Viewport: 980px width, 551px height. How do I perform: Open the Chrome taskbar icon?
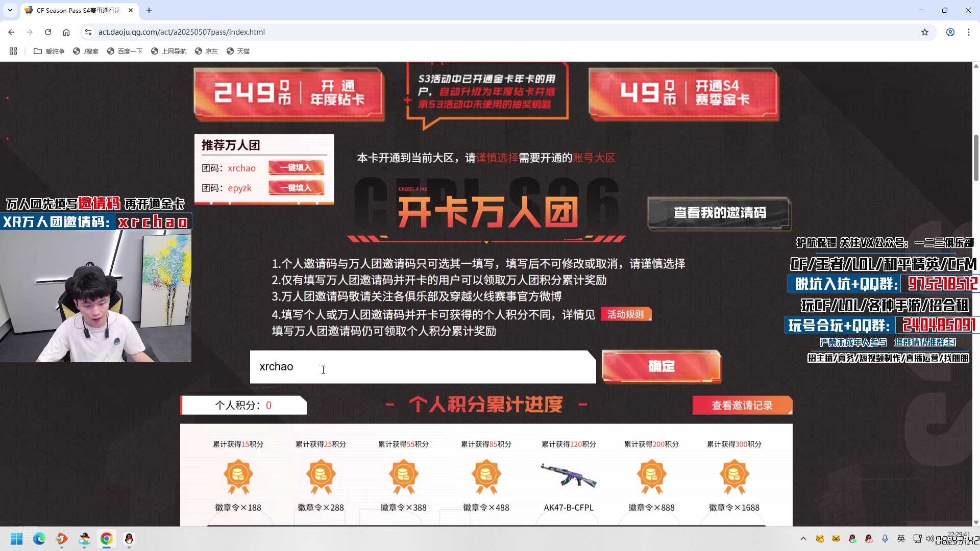[x=107, y=539]
